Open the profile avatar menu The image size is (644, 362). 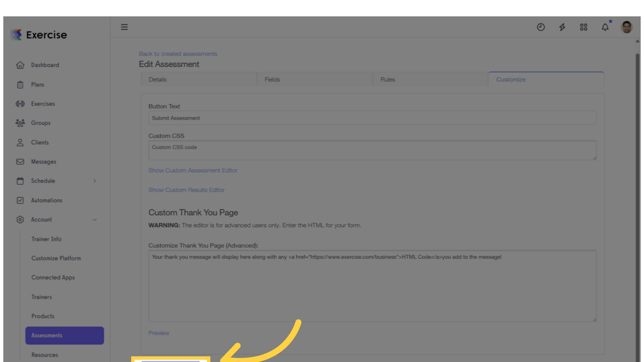[627, 27]
